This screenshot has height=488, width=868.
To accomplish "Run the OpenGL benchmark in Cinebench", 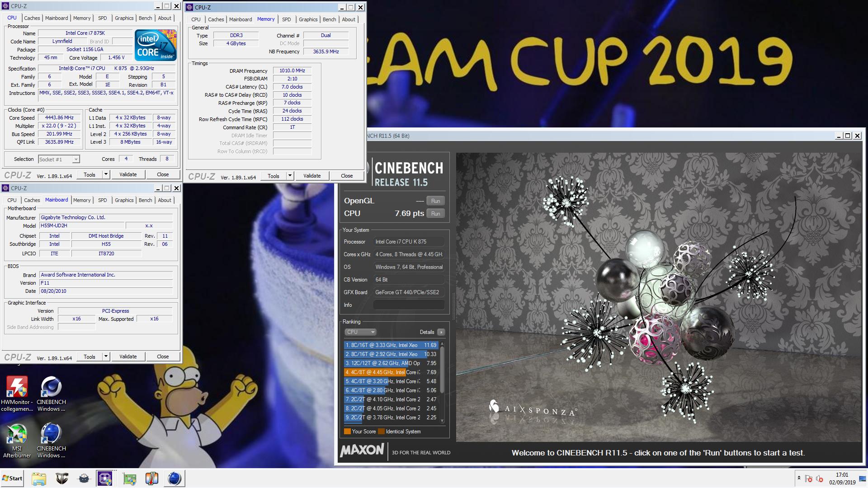I will tap(435, 201).
